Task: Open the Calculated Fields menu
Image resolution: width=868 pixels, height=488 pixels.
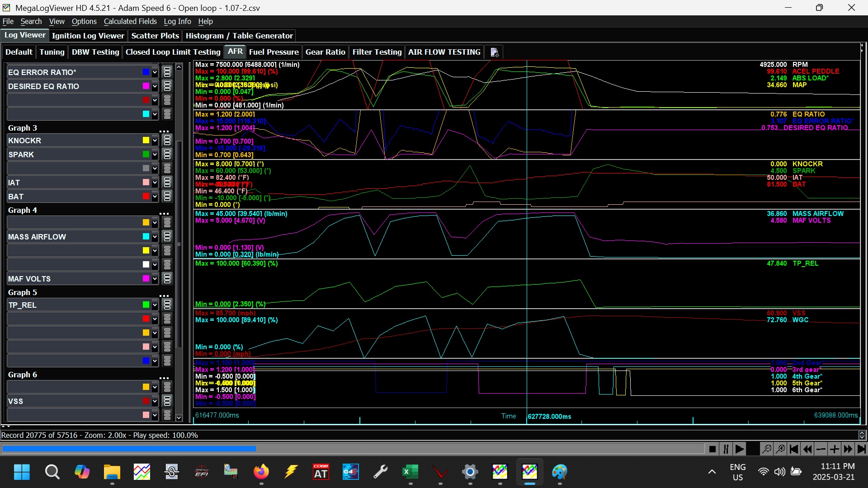Action: click(130, 21)
